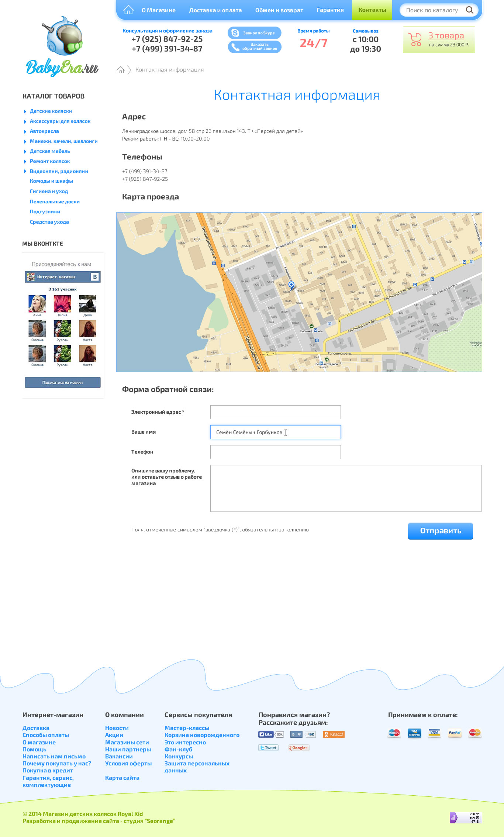Click the problem description text area
Viewport: 504px width, 837px height.
[345, 488]
